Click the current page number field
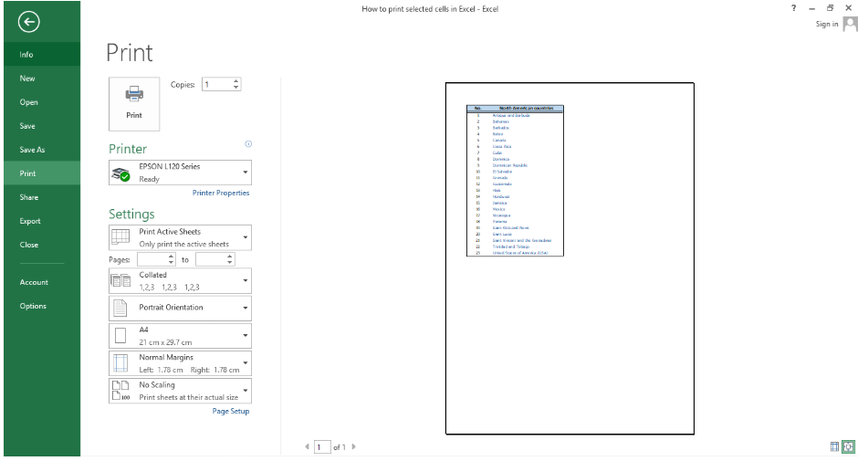Viewport: 868px width, 461px height. click(322, 447)
